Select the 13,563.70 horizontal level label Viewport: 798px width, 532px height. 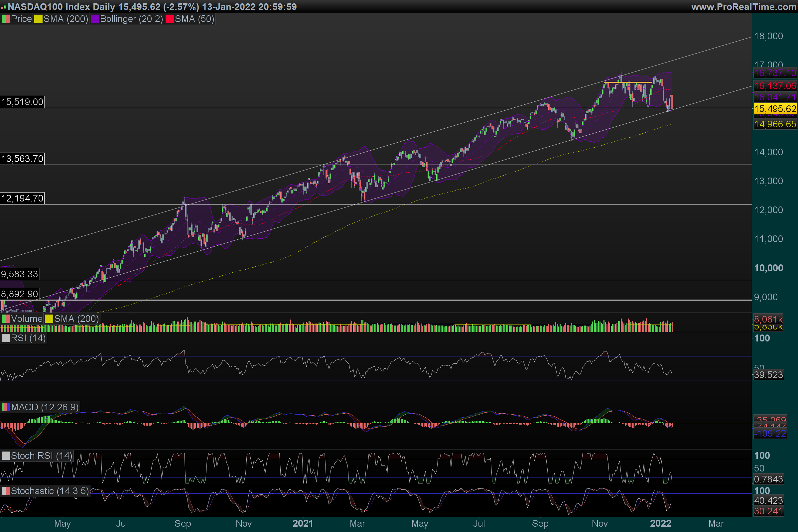click(22, 159)
